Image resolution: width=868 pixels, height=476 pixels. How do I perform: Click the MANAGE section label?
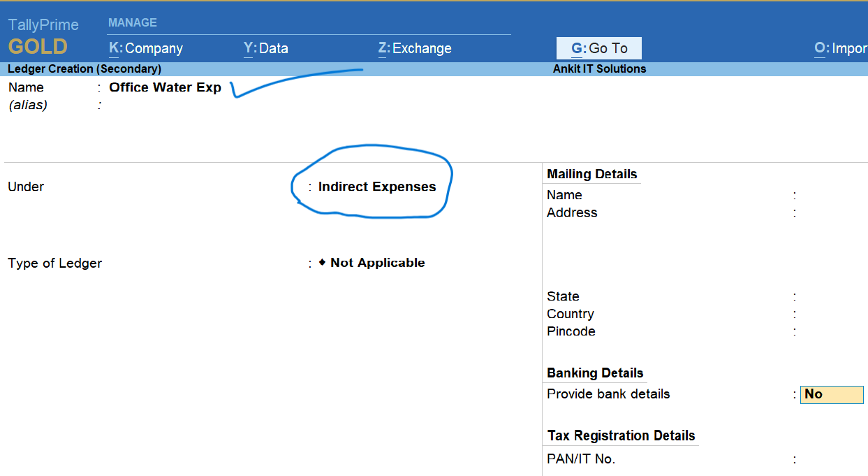pos(133,22)
